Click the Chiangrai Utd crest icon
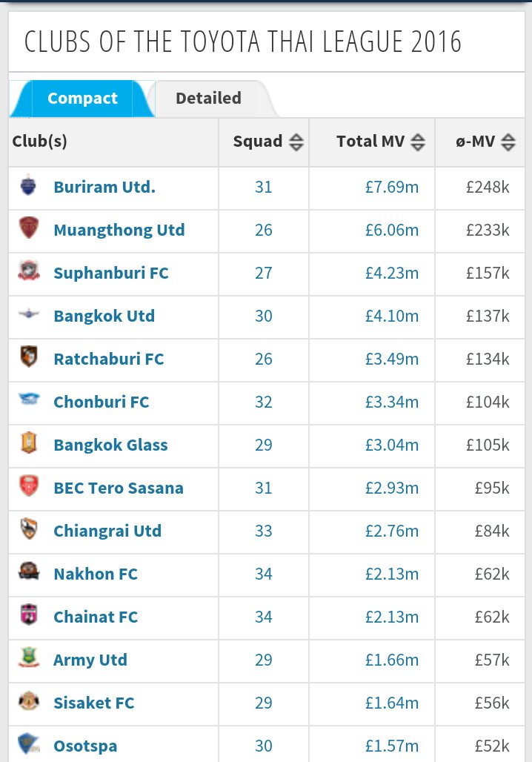The width and height of the screenshot is (532, 762). (29, 529)
